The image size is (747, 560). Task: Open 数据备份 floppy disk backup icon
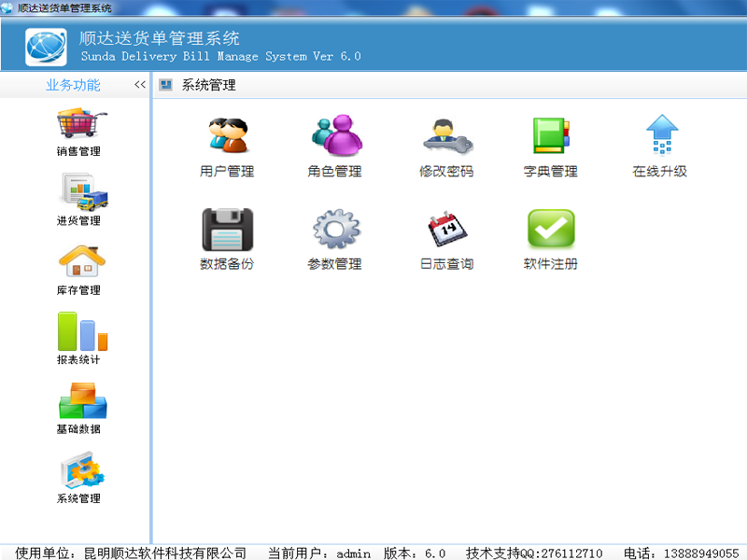click(x=227, y=230)
